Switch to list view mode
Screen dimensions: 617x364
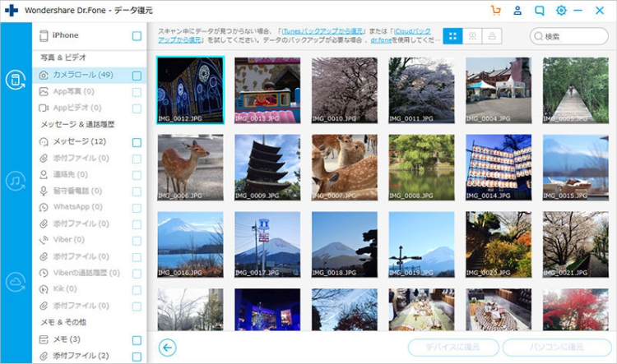tap(472, 36)
